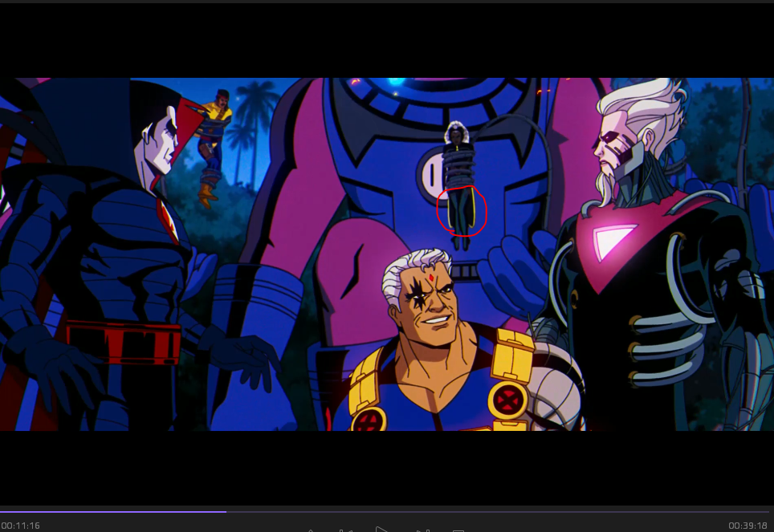
Task: Click the tied-up figure in yellow
Action: 213,140
